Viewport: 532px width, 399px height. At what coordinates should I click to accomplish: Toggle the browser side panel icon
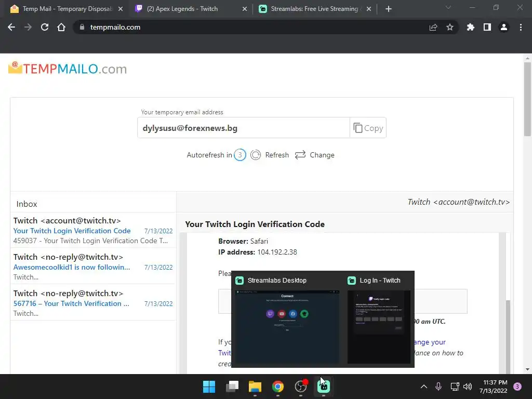487,27
